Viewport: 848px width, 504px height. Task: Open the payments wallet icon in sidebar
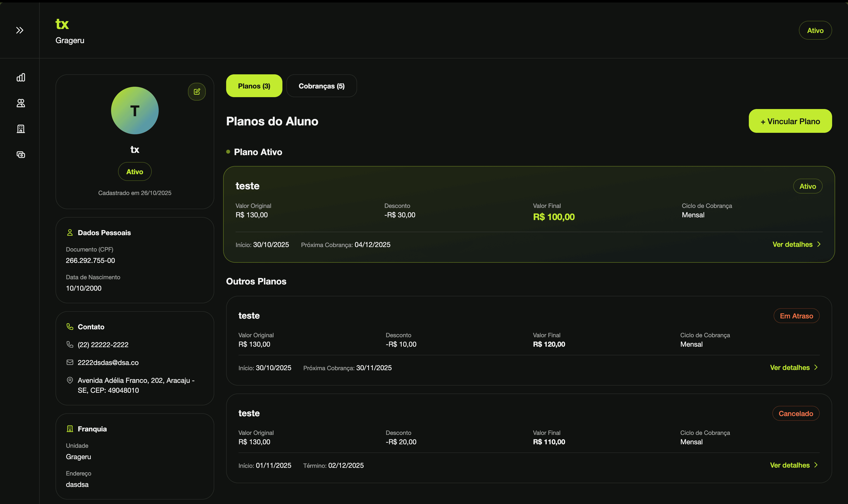(21, 155)
